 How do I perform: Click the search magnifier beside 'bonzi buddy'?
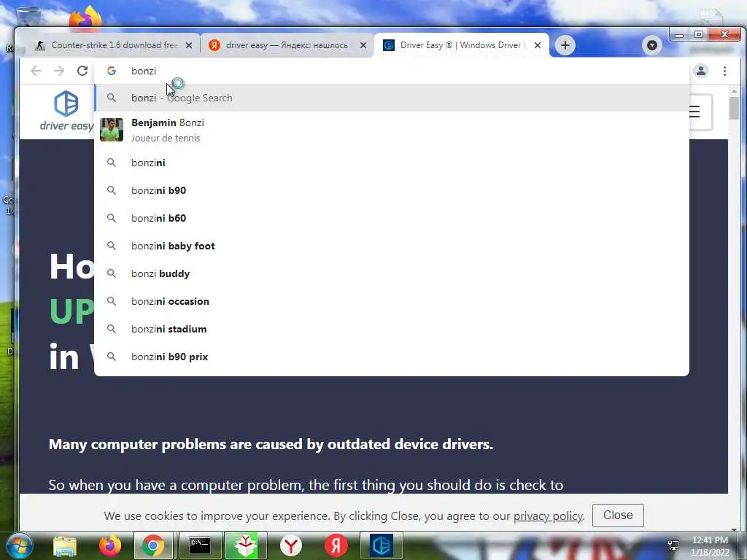(112, 273)
